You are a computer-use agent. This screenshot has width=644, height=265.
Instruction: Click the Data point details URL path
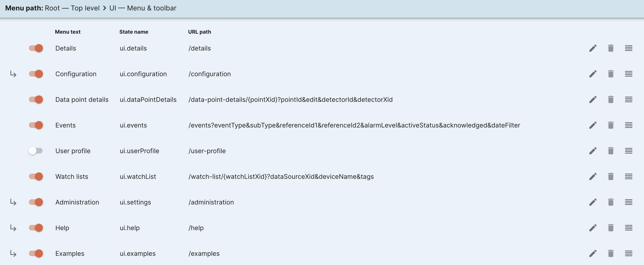[x=291, y=100]
